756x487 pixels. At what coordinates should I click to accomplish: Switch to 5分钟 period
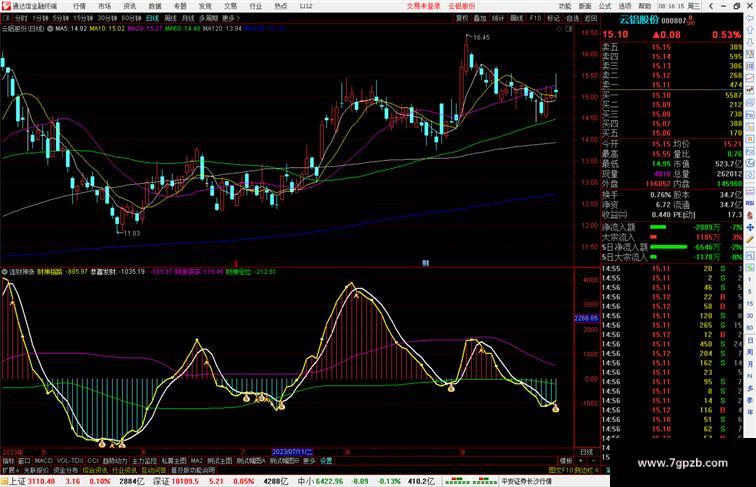[61, 18]
